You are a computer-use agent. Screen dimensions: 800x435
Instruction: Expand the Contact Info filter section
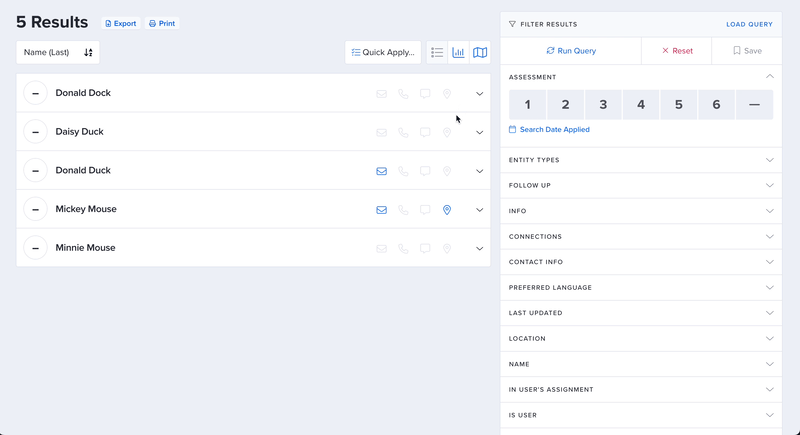(x=641, y=262)
